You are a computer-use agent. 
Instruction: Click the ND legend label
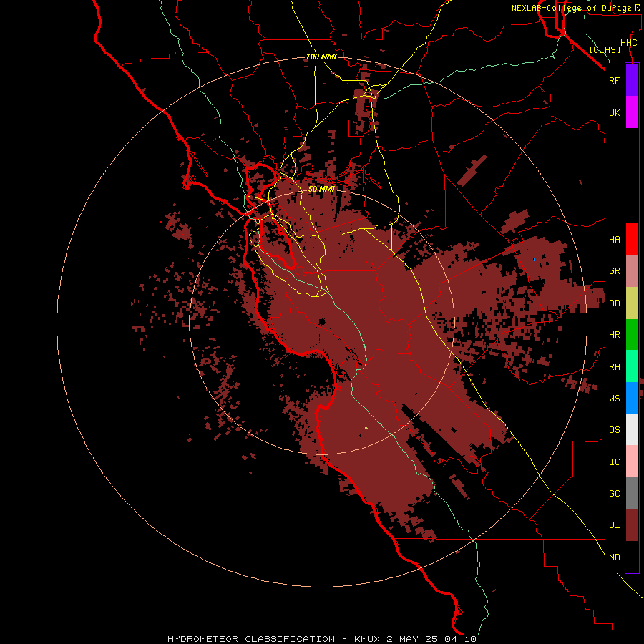tap(615, 557)
